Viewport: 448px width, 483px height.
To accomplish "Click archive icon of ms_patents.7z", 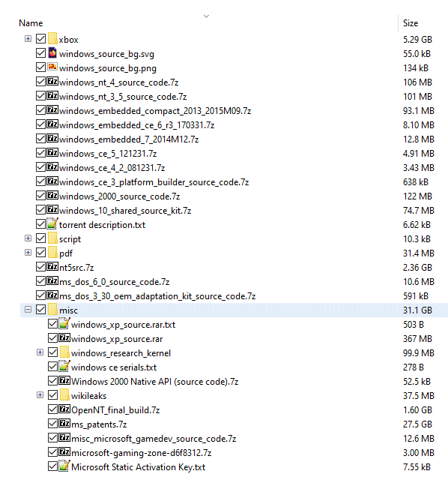I will coord(64,424).
